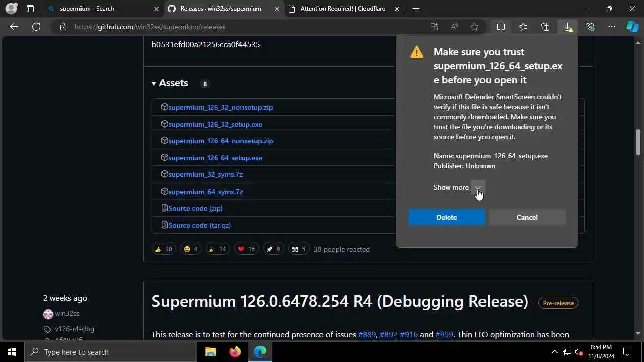The width and height of the screenshot is (644, 362).
Task: Open File Explorer from the taskbar
Action: tap(210, 352)
